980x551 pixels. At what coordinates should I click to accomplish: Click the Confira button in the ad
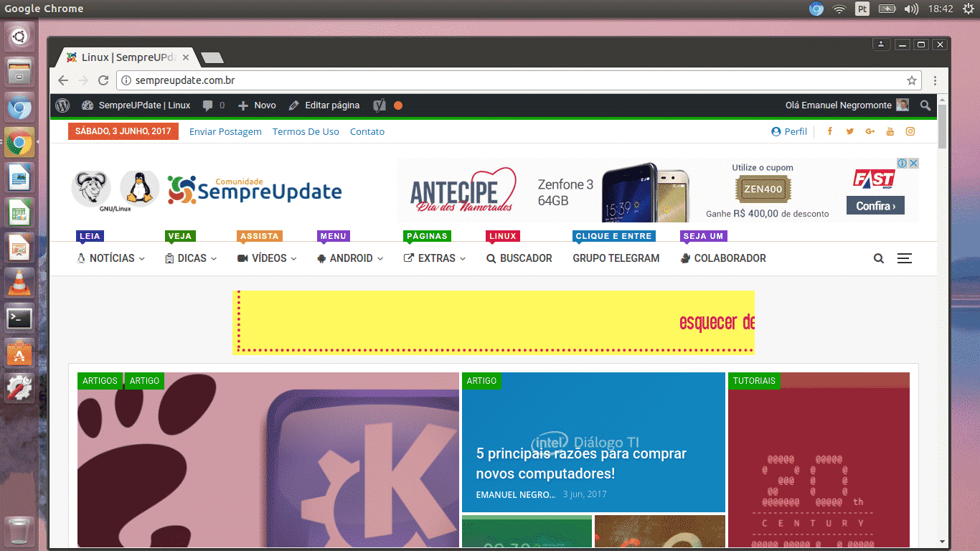(x=875, y=206)
